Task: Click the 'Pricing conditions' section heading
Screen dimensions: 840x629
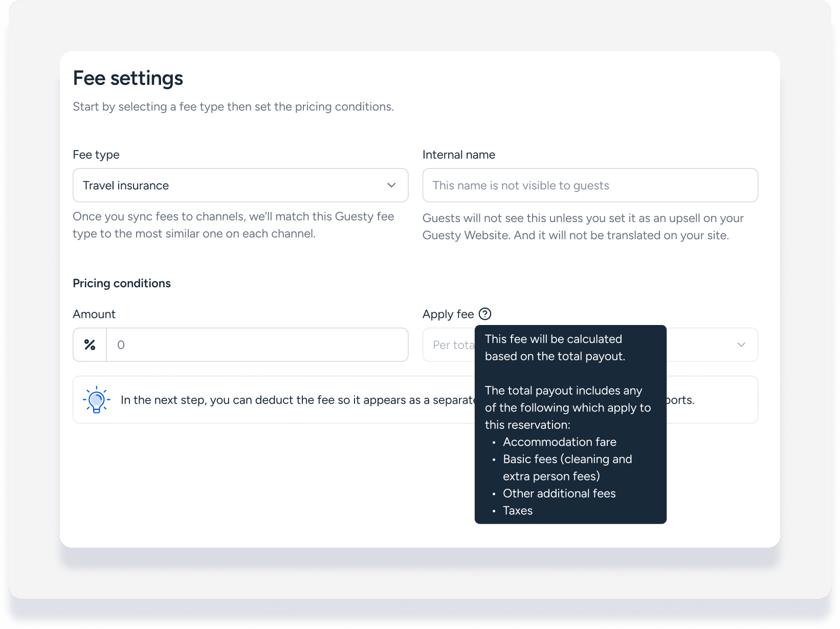Action: tap(122, 284)
